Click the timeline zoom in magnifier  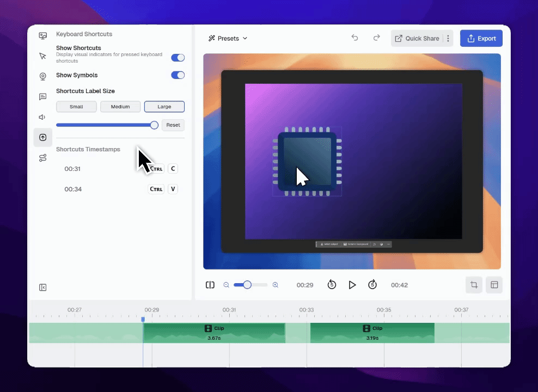click(x=275, y=285)
